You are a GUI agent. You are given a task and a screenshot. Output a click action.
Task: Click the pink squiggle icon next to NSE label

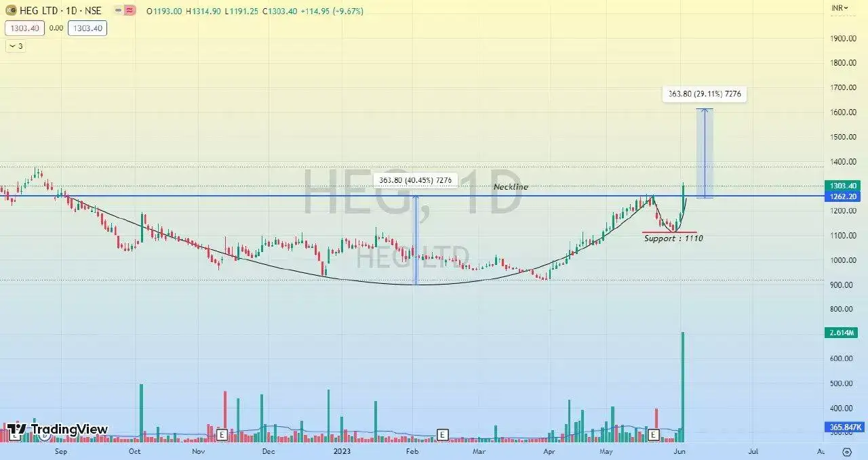click(x=128, y=10)
